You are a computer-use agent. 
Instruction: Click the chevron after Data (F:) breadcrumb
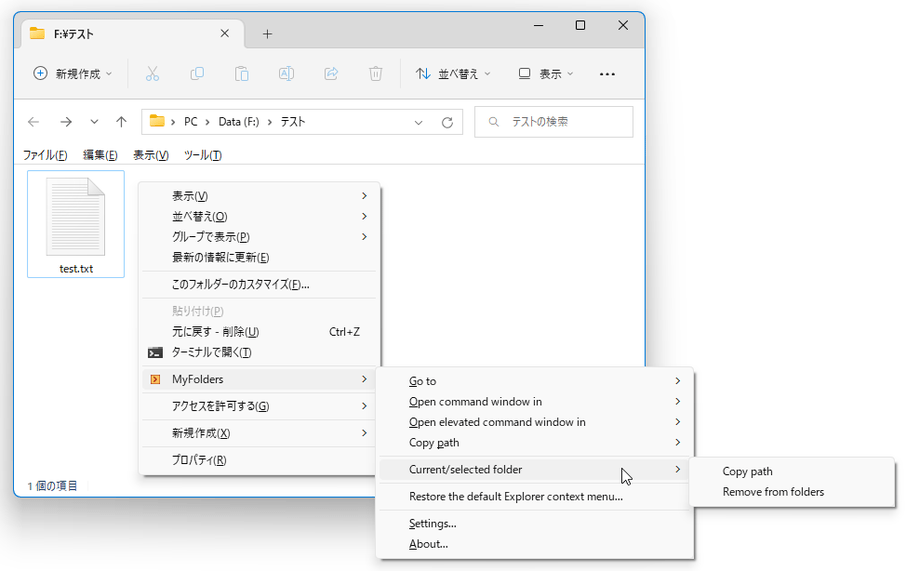pos(269,122)
